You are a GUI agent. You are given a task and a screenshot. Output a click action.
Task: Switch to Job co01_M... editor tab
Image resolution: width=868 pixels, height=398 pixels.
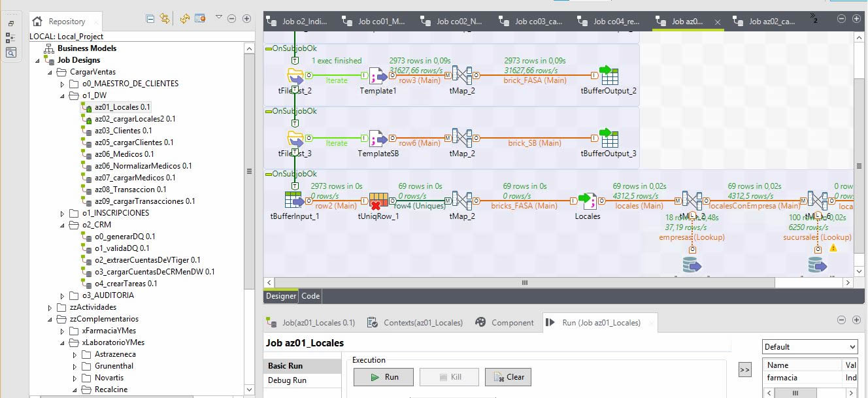point(375,22)
